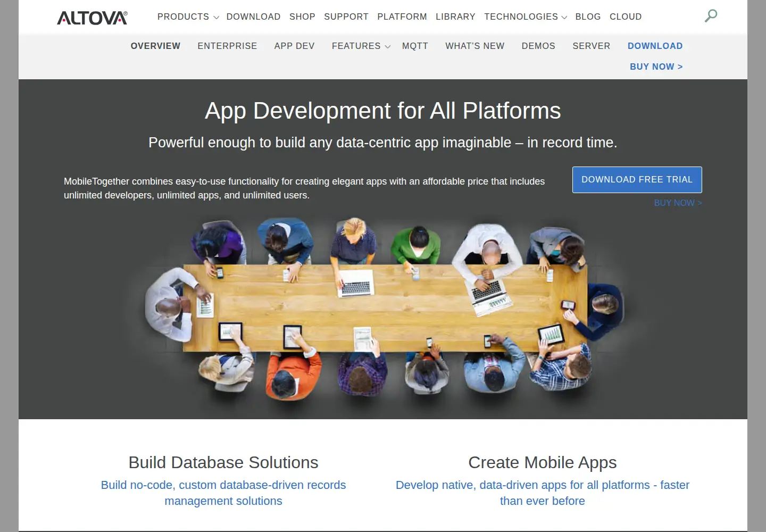The width and height of the screenshot is (766, 532).
Task: Go to the Shop page
Action: coord(302,17)
